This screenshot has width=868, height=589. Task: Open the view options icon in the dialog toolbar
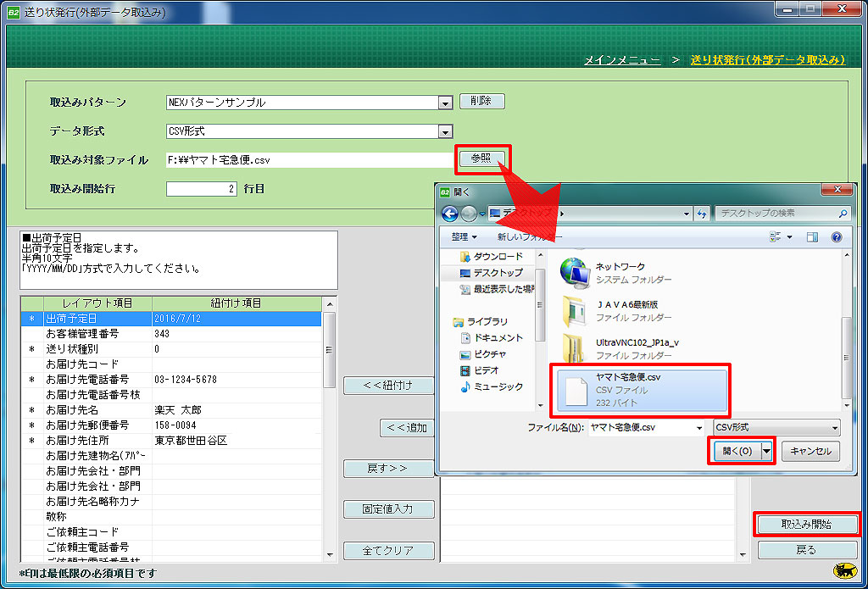point(775,237)
